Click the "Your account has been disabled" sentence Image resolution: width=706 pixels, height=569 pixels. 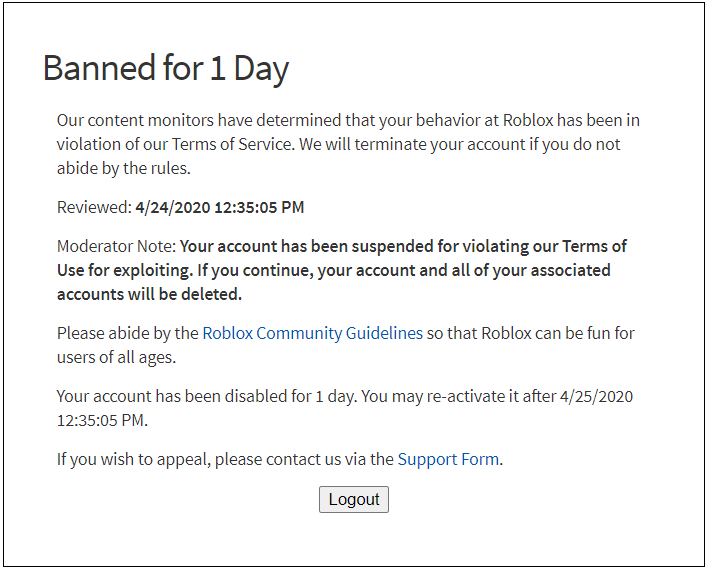coord(205,396)
